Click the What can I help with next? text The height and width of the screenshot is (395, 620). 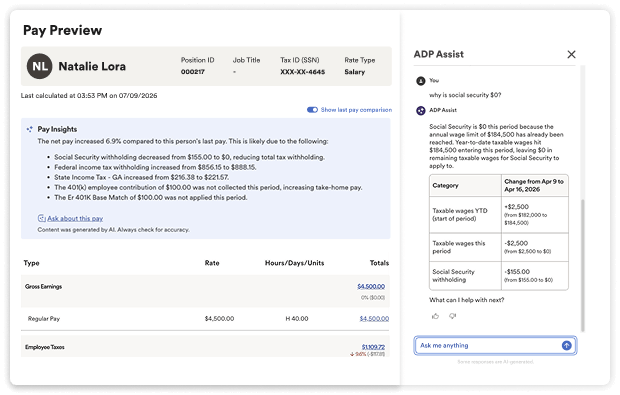point(467,300)
